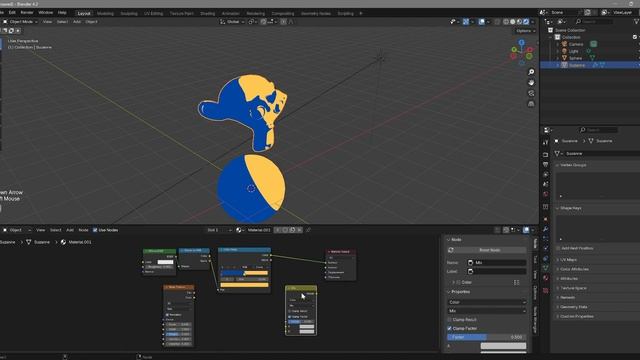
Task: Open the material Slot 1 dropdown
Action: click(x=219, y=230)
